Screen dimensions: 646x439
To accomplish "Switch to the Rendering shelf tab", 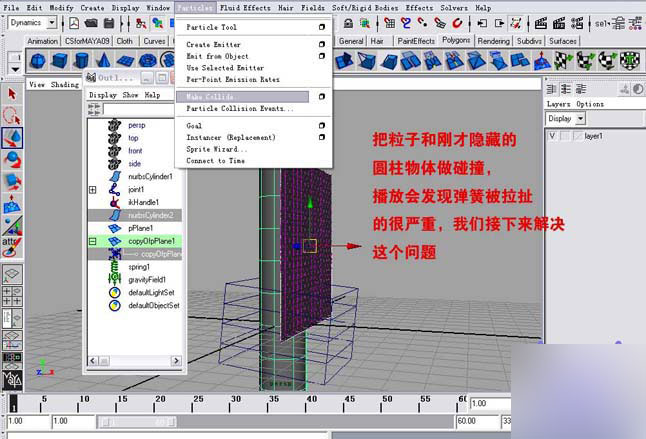I will tap(494, 41).
